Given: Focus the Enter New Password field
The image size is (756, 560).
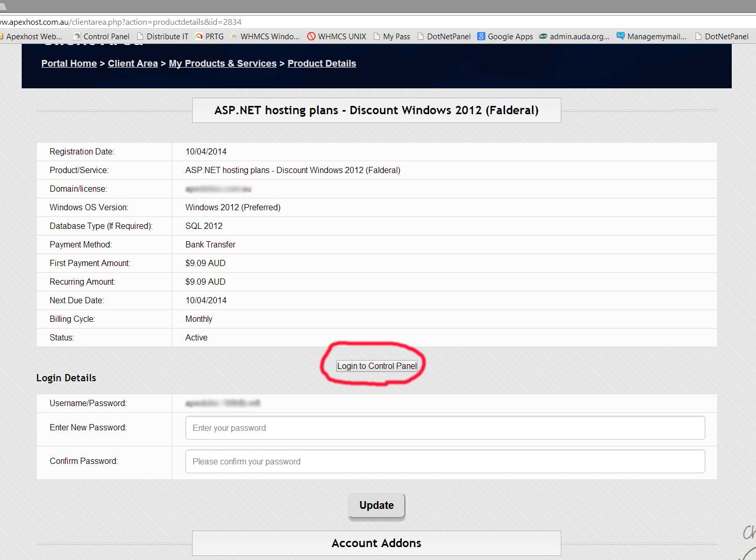Looking at the screenshot, I should point(445,428).
